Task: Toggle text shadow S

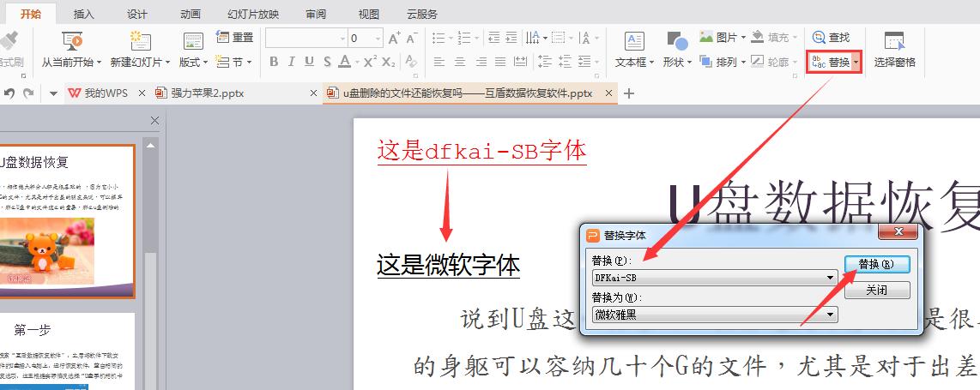Action: (x=328, y=62)
